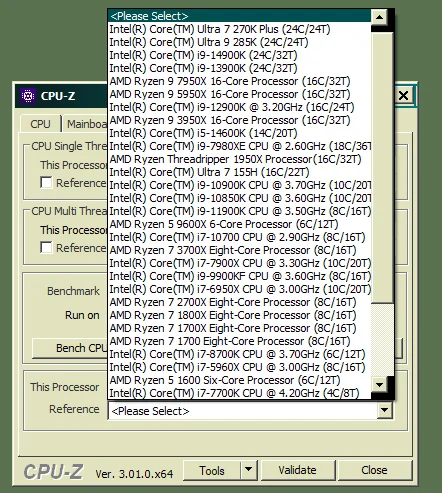Choose Intel Core i9-13900K reference
The image size is (442, 493).
click(239, 68)
